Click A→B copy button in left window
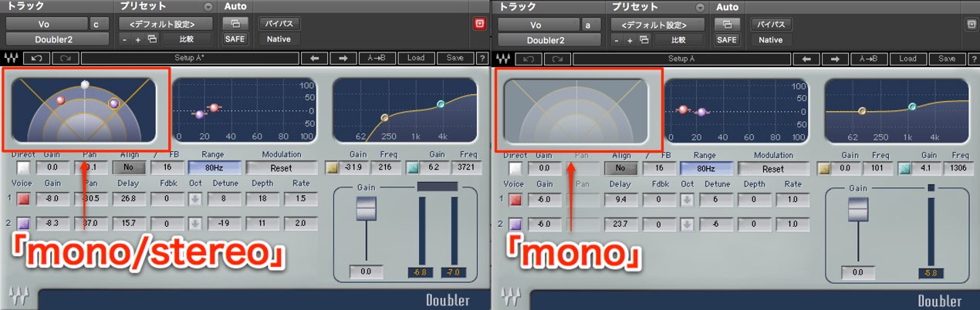 378,58
